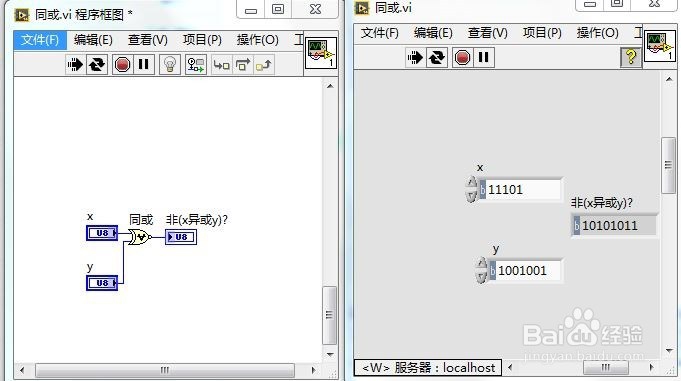Click 同或 label above function node

[x=141, y=220]
